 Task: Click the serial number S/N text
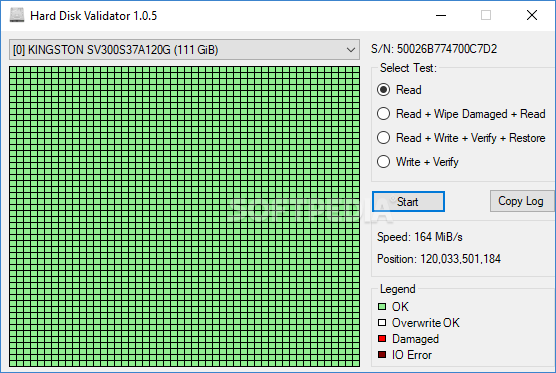434,49
